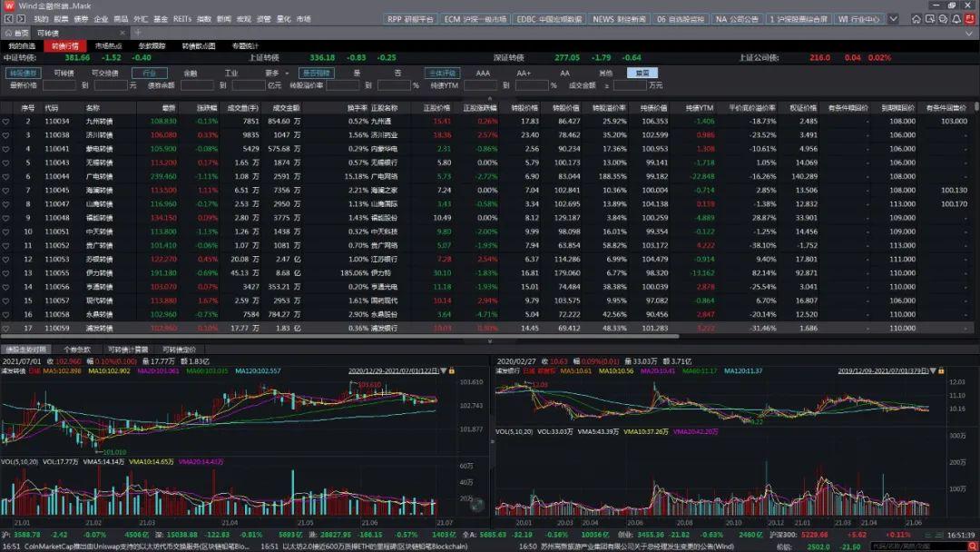Image resolution: width=980 pixels, height=552 pixels.
Task: Go back with the left navigation arrow
Action: (x=9, y=19)
